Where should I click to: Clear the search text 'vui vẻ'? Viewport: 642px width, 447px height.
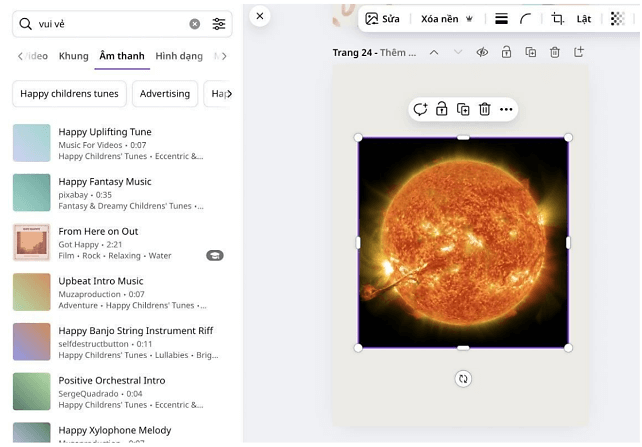click(x=194, y=24)
